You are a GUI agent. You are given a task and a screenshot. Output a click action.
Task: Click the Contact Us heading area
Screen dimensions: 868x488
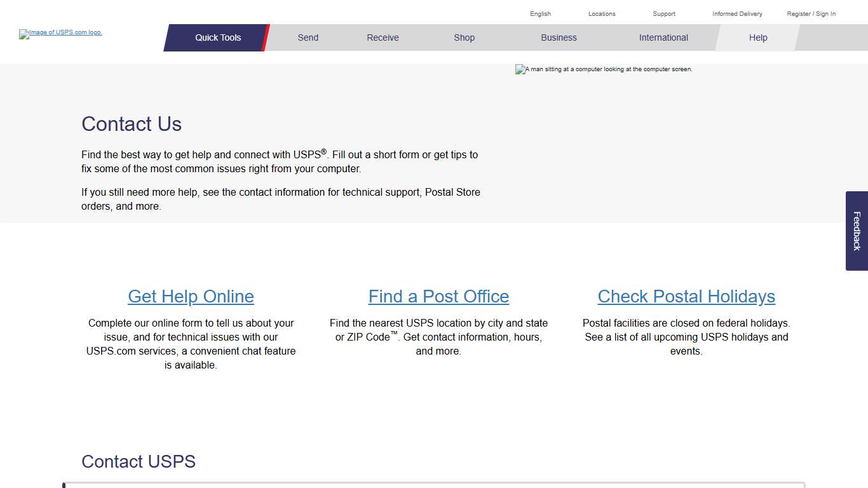pyautogui.click(x=132, y=124)
